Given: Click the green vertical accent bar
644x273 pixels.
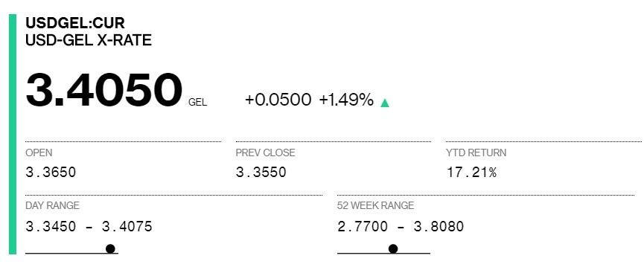Looking at the screenshot, I should [13, 134].
